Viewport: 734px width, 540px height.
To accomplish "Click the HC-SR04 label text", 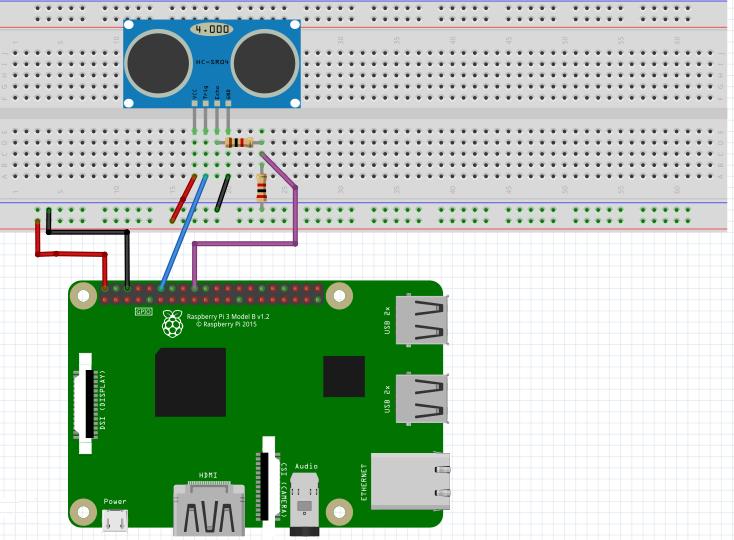I will pos(212,62).
